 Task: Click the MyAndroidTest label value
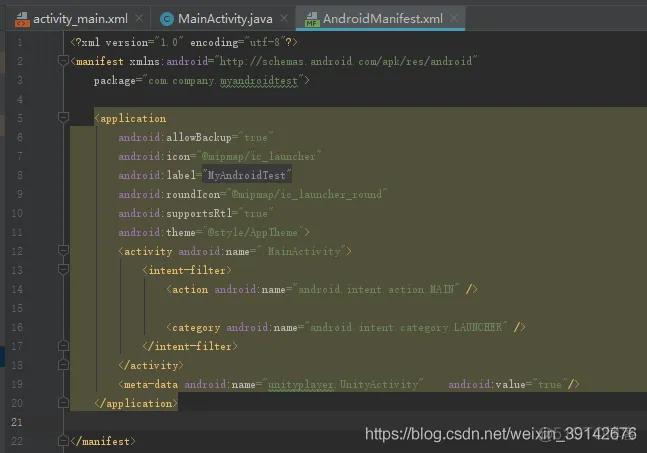pos(247,175)
